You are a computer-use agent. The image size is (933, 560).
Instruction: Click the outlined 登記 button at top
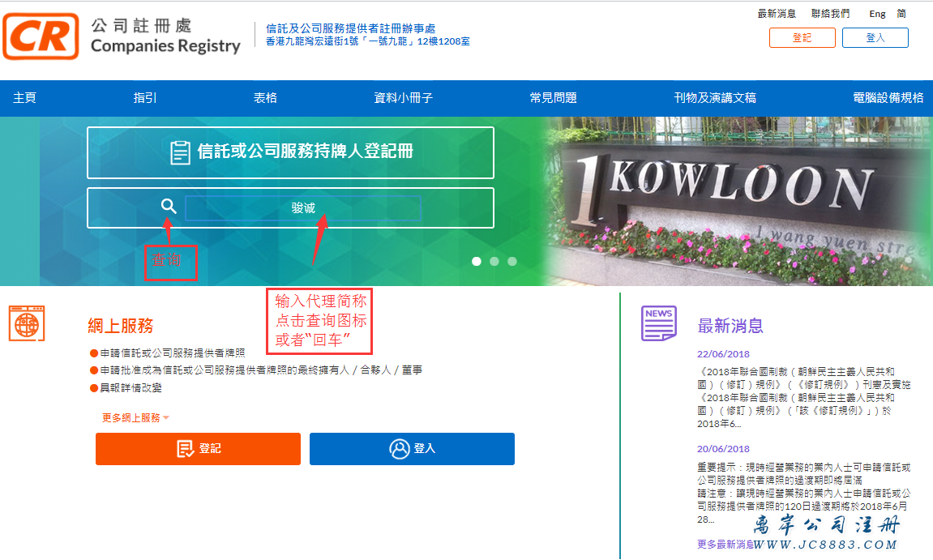802,37
